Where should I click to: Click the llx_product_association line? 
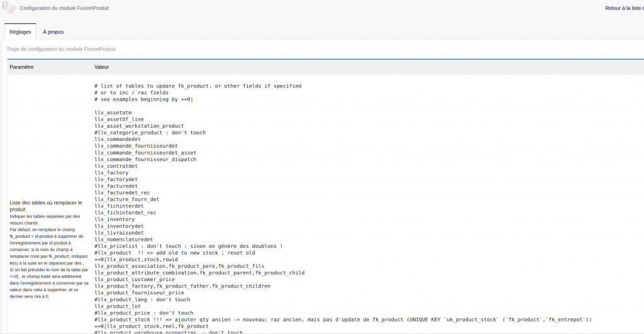coord(179,266)
